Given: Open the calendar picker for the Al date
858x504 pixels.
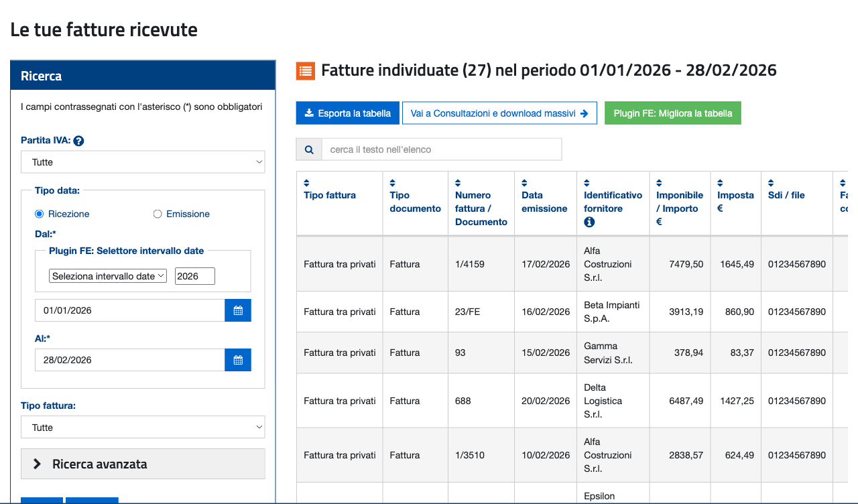Looking at the screenshot, I should tap(238, 360).
